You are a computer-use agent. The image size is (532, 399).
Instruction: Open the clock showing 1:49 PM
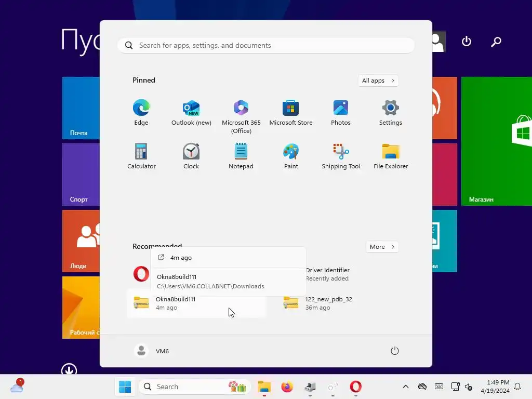point(495,387)
